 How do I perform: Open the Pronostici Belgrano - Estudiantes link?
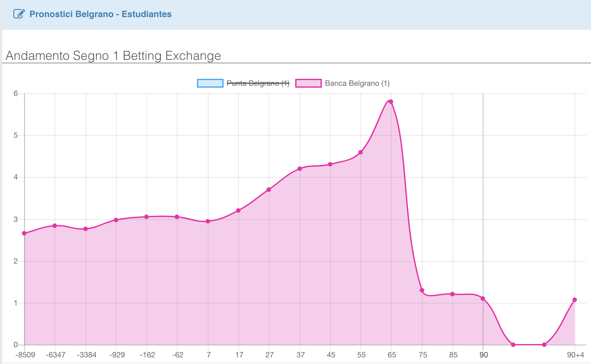(x=100, y=14)
